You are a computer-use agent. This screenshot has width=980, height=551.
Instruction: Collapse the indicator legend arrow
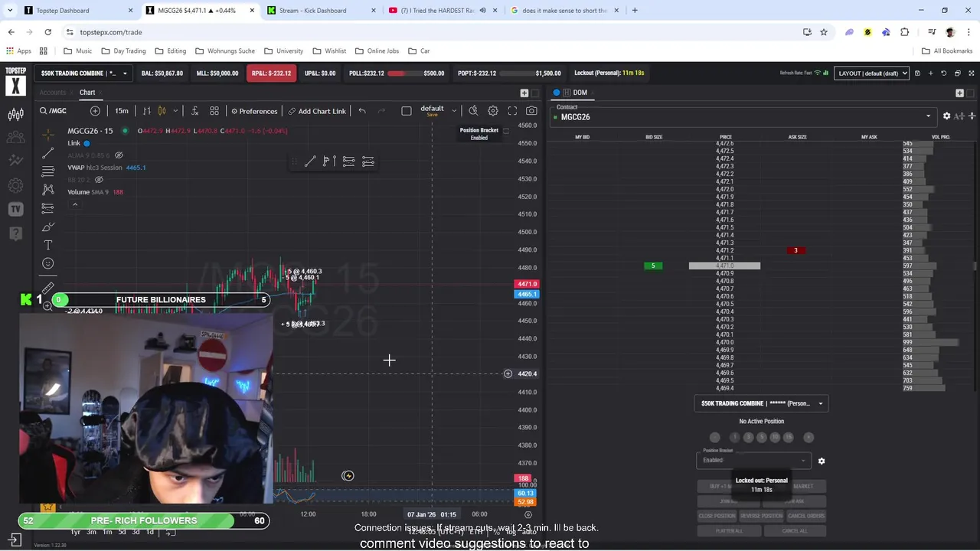point(75,204)
